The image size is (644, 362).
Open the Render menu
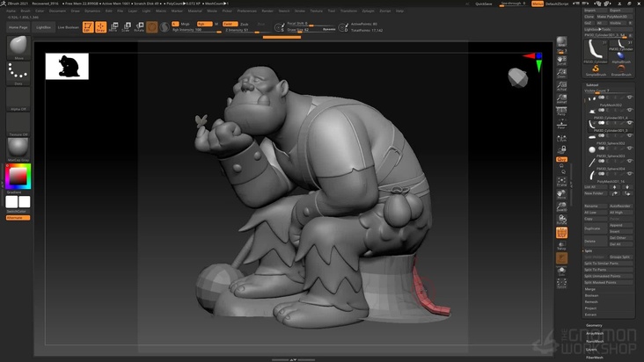267,11
